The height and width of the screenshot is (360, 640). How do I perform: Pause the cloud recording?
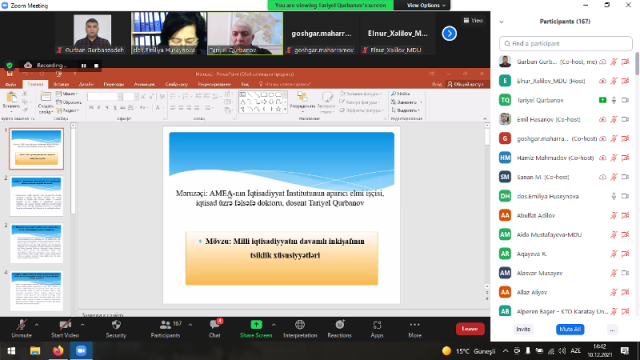84,65
